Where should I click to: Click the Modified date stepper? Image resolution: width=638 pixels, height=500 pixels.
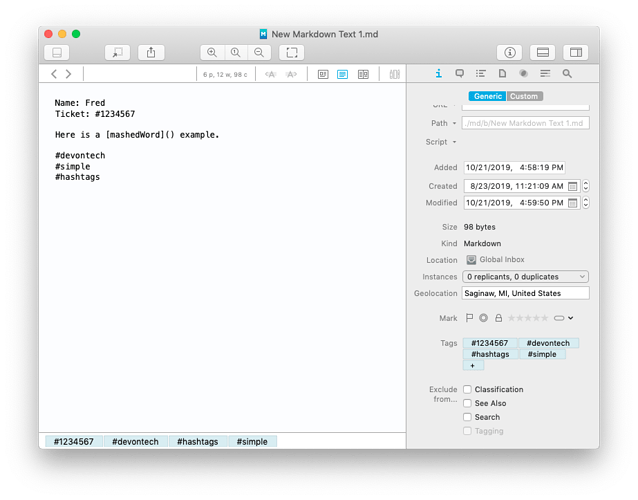586,203
